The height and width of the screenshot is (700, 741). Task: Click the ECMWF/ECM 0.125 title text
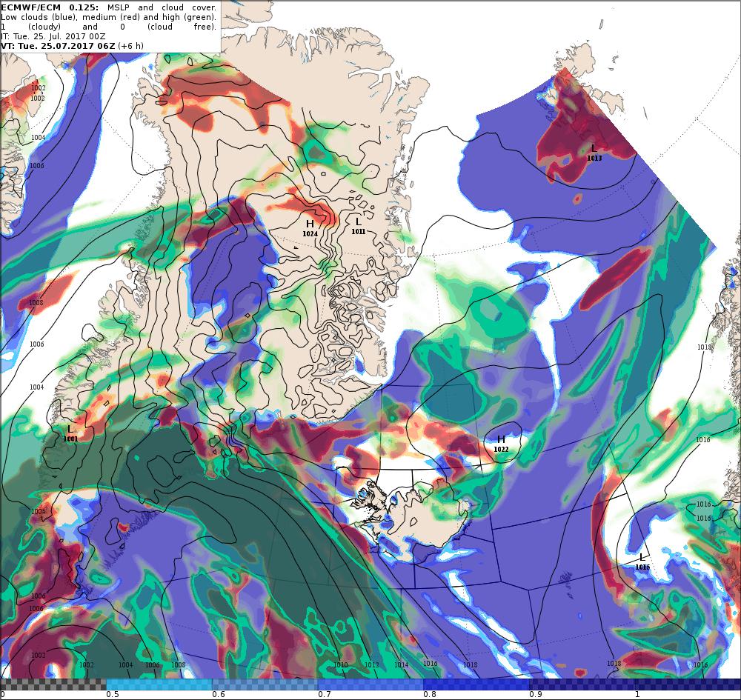[50, 7]
